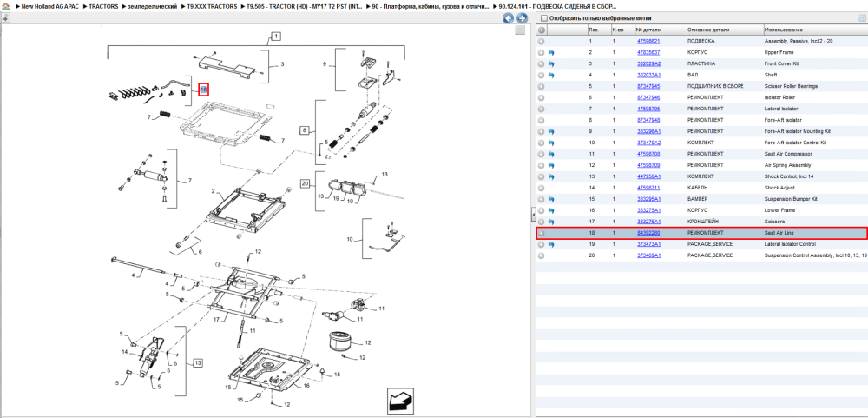The height and width of the screenshot is (418, 868).
Task: Click the blue arrow for Fore-Aft Isolator Control Kit
Action: (551, 143)
